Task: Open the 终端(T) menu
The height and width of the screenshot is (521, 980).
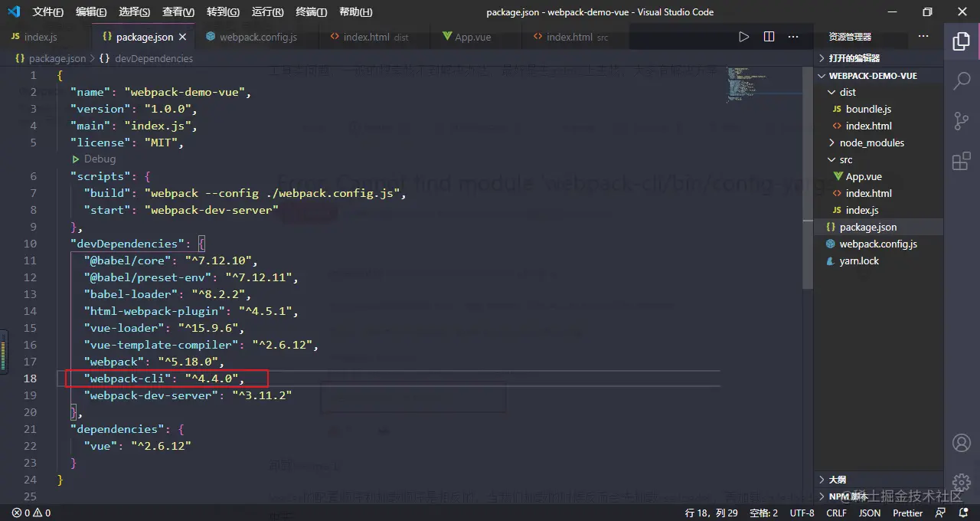Action: [311, 12]
